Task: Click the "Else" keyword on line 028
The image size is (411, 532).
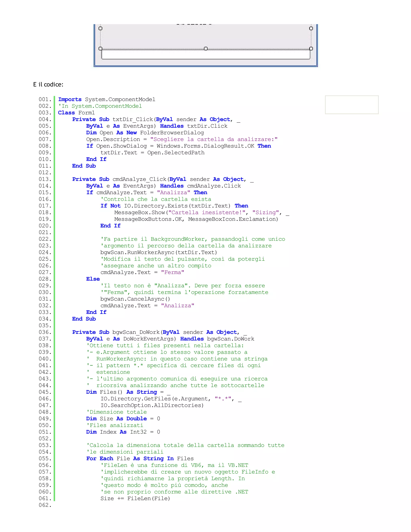Action: [x=93, y=279]
